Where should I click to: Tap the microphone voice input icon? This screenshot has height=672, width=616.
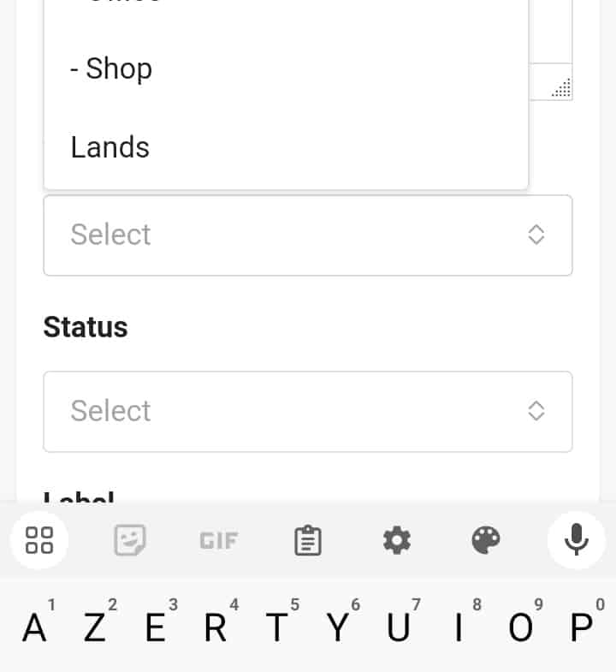click(x=576, y=540)
